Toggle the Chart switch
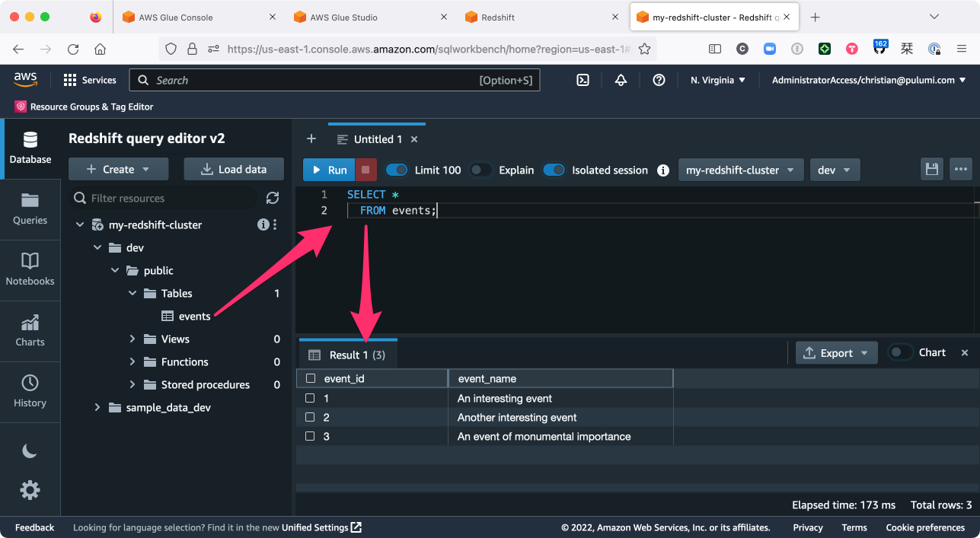 [901, 352]
